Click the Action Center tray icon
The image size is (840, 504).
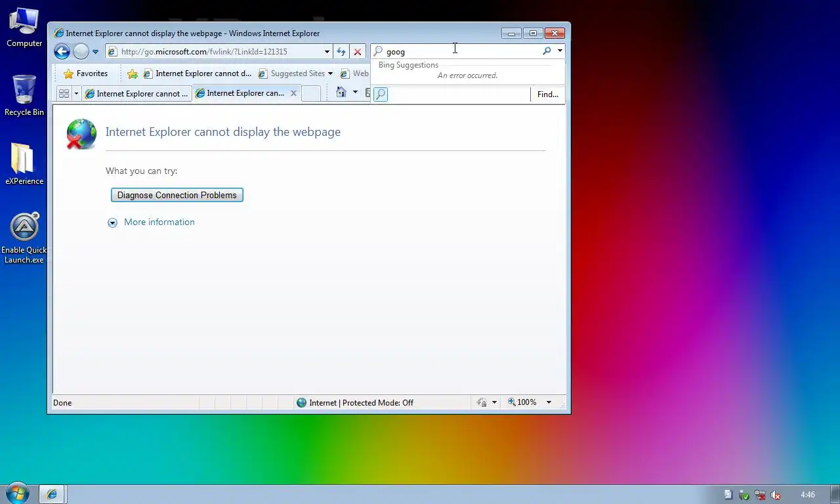728,495
